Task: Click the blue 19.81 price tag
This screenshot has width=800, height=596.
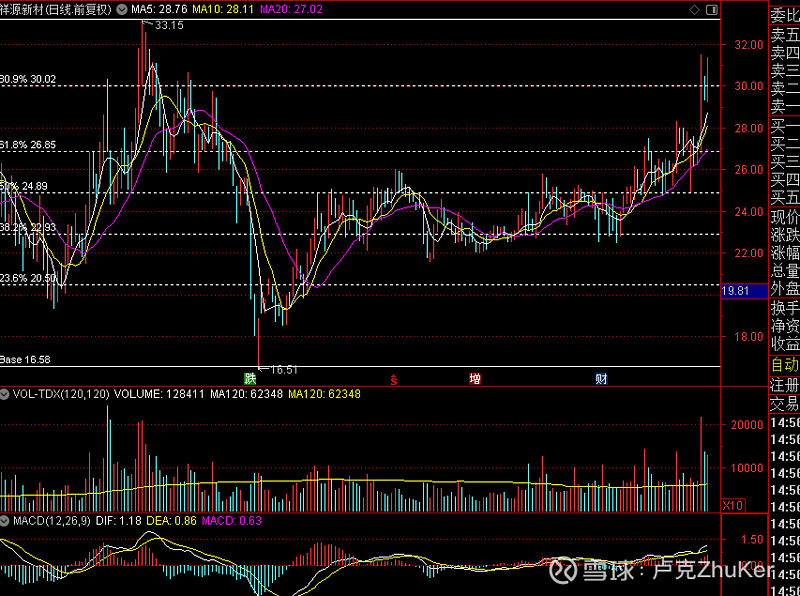Action: pyautogui.click(x=744, y=291)
